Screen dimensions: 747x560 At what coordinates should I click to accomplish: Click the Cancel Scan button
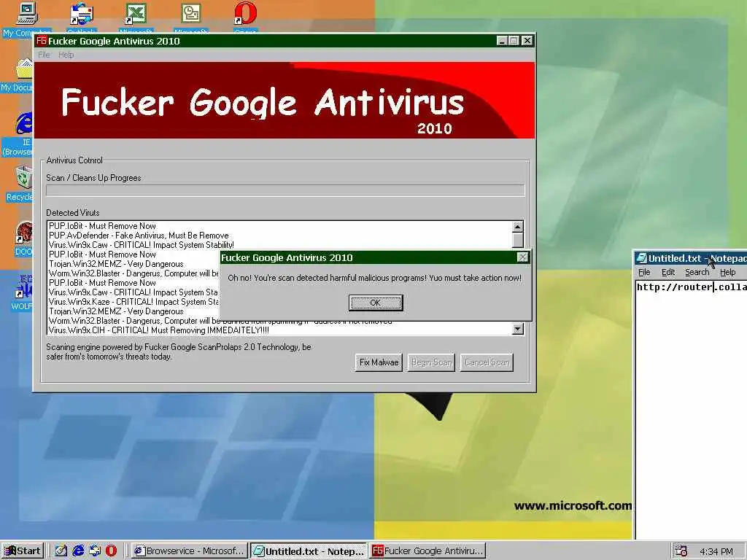coord(487,362)
